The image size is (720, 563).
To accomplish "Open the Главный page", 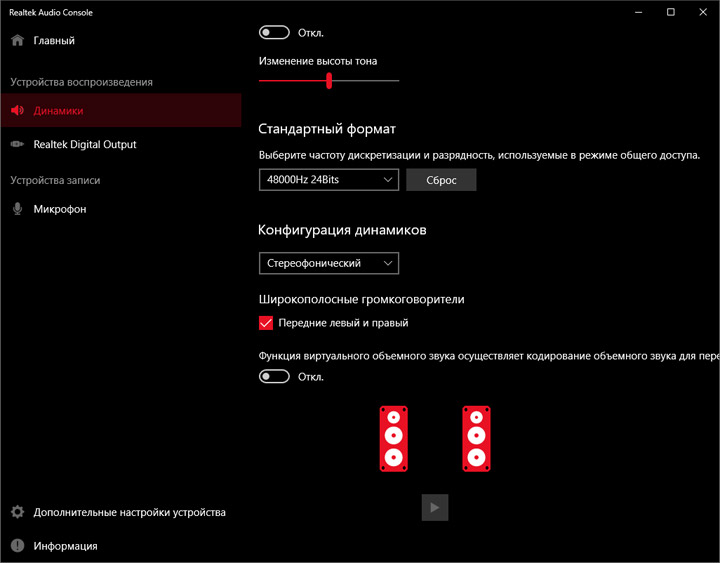I will click(x=121, y=40).
